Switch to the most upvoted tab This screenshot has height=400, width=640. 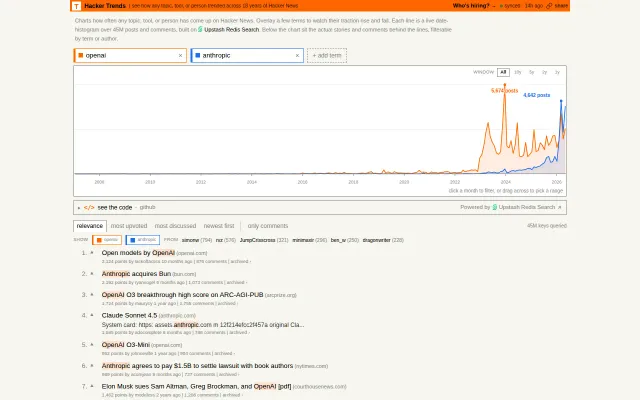129,226
